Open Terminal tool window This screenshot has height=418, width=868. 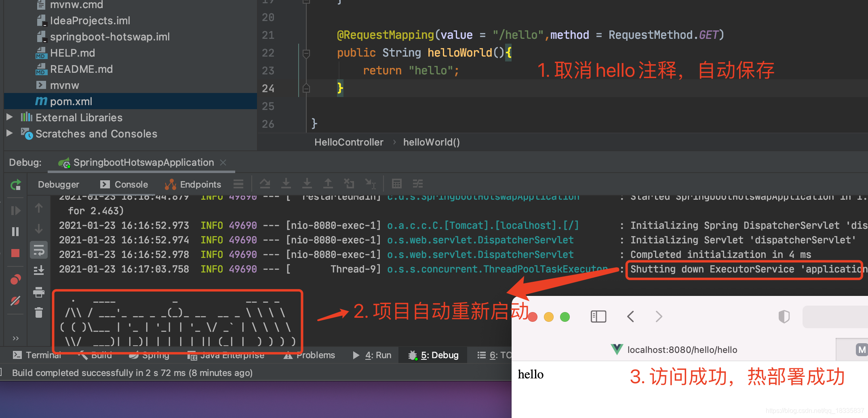pos(37,355)
